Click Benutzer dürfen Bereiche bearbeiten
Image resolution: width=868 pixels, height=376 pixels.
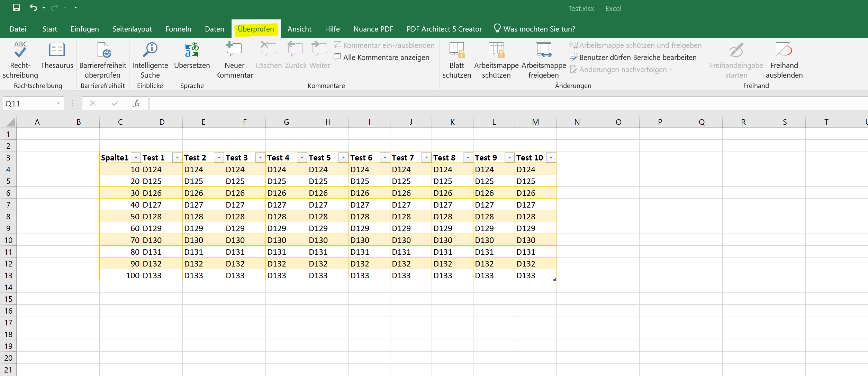pyautogui.click(x=633, y=58)
